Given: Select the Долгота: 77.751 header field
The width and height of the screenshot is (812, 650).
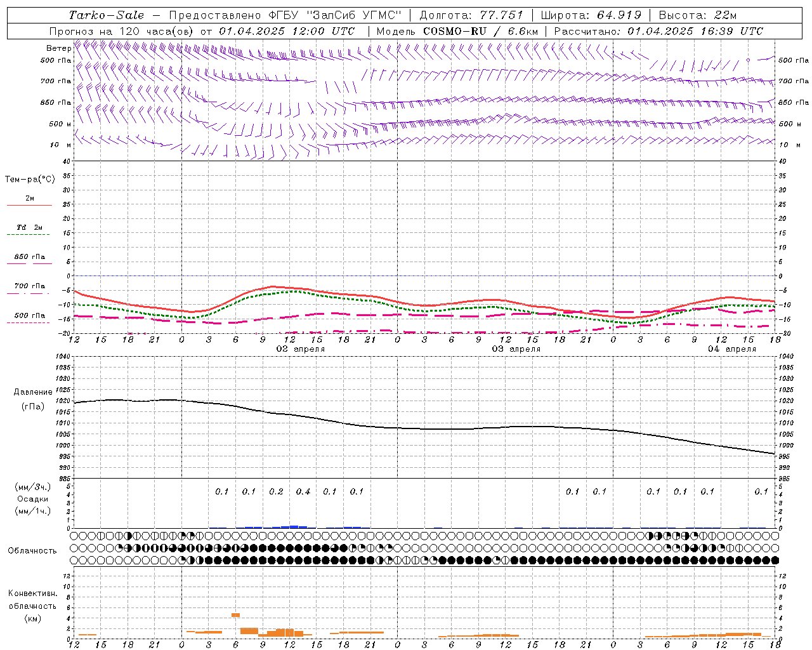Looking at the screenshot, I should tap(471, 15).
